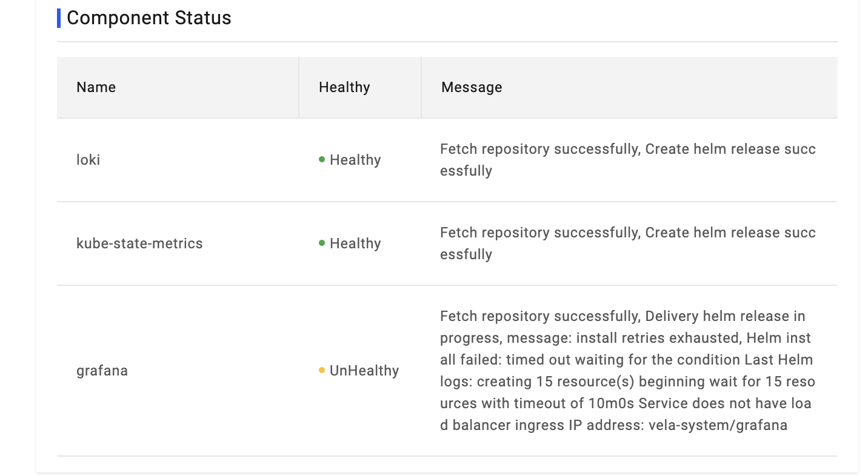Expand the grafana row for more details
The image size is (868, 476).
102,370
